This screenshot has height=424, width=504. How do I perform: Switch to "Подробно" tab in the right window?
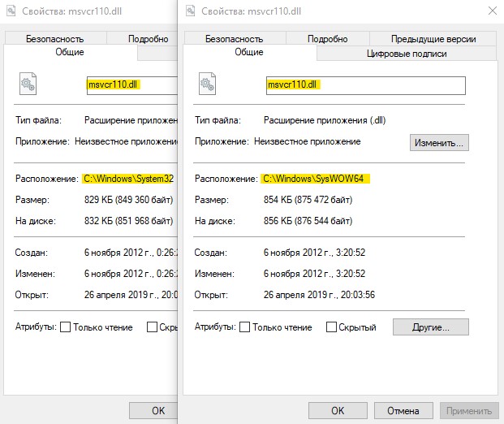click(328, 39)
